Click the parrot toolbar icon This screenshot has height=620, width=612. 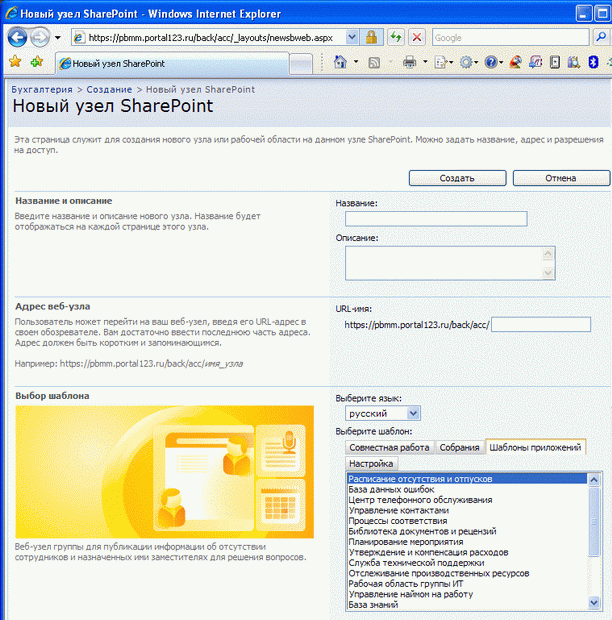pyautogui.click(x=516, y=62)
